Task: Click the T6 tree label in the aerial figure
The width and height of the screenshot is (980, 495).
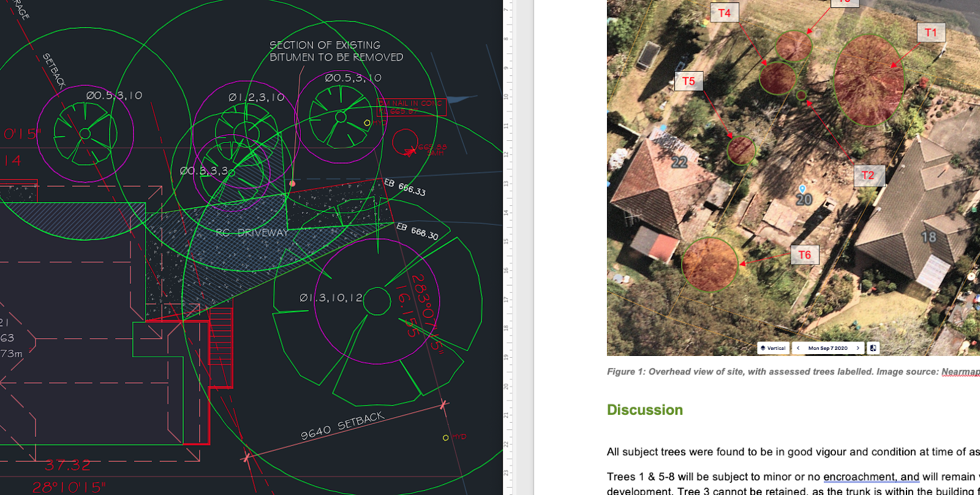Action: click(x=805, y=255)
